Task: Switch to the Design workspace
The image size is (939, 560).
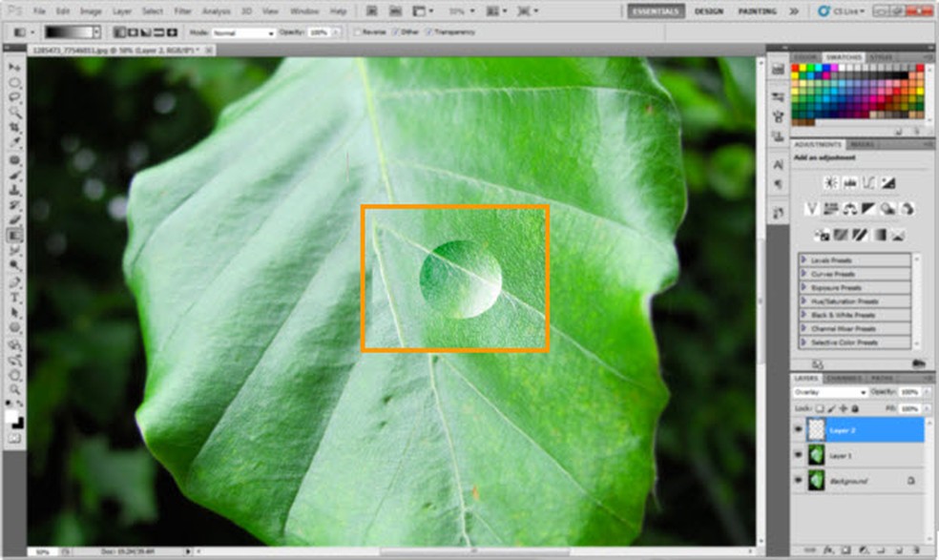Action: pos(708,11)
